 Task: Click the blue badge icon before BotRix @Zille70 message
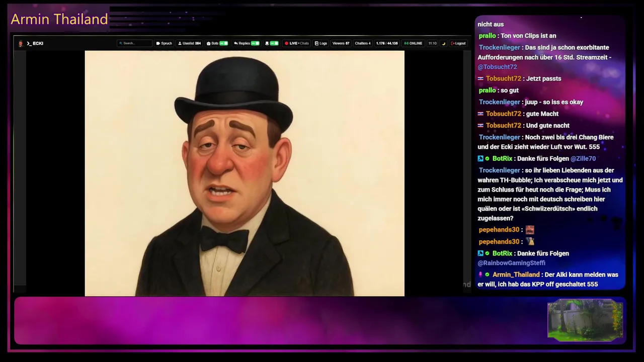point(480,159)
